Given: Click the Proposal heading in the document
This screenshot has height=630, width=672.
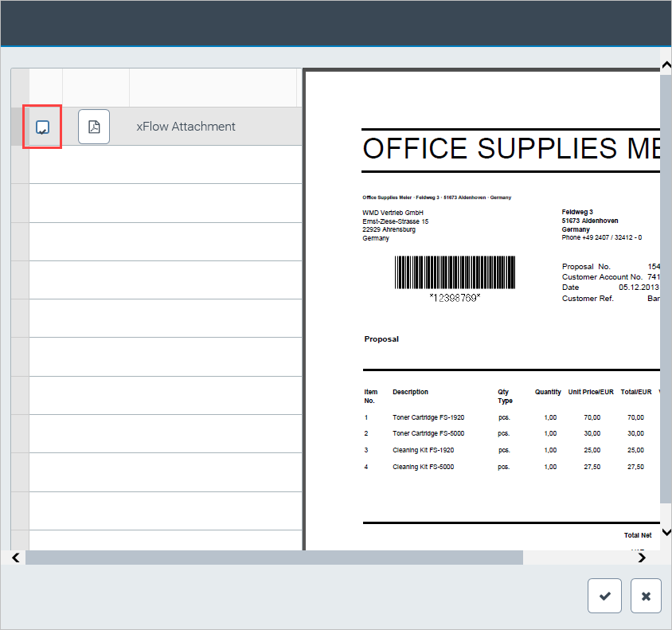Looking at the screenshot, I should click(x=381, y=339).
